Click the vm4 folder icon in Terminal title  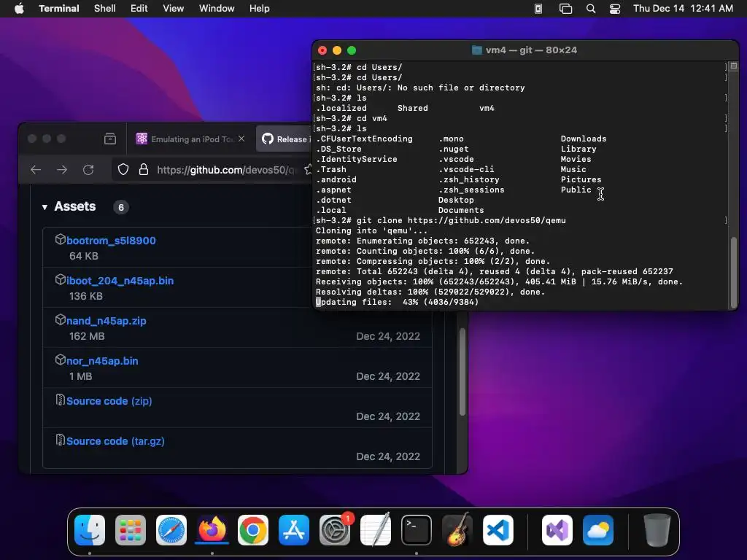(x=477, y=50)
